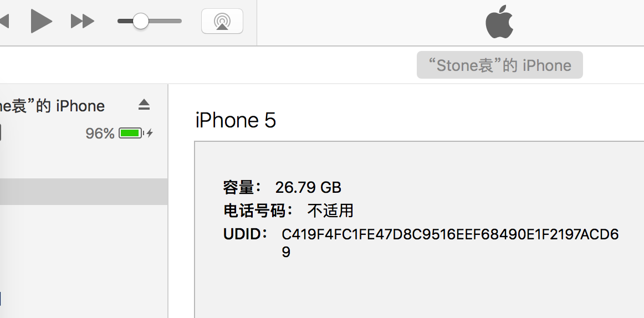Image resolution: width=644 pixels, height=318 pixels.
Task: Click the highlighted sidebar row
Action: [84, 192]
